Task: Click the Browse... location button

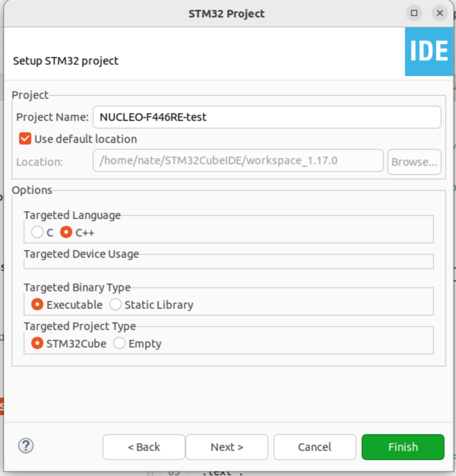Action: coord(414,162)
